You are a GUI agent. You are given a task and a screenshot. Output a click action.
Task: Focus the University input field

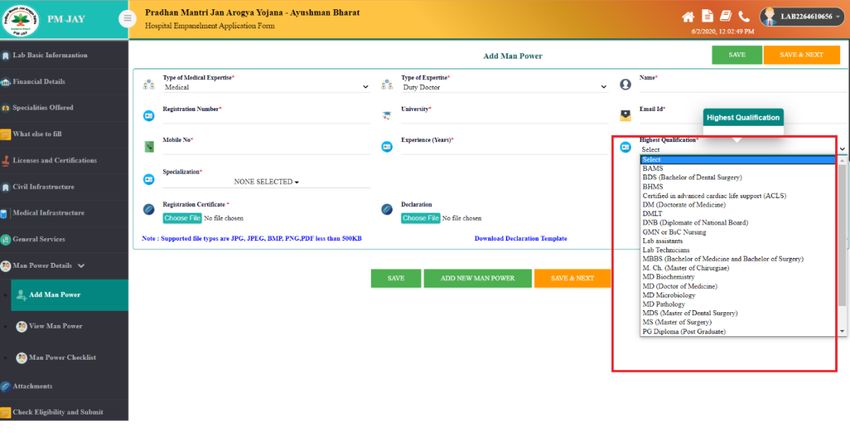tap(504, 118)
